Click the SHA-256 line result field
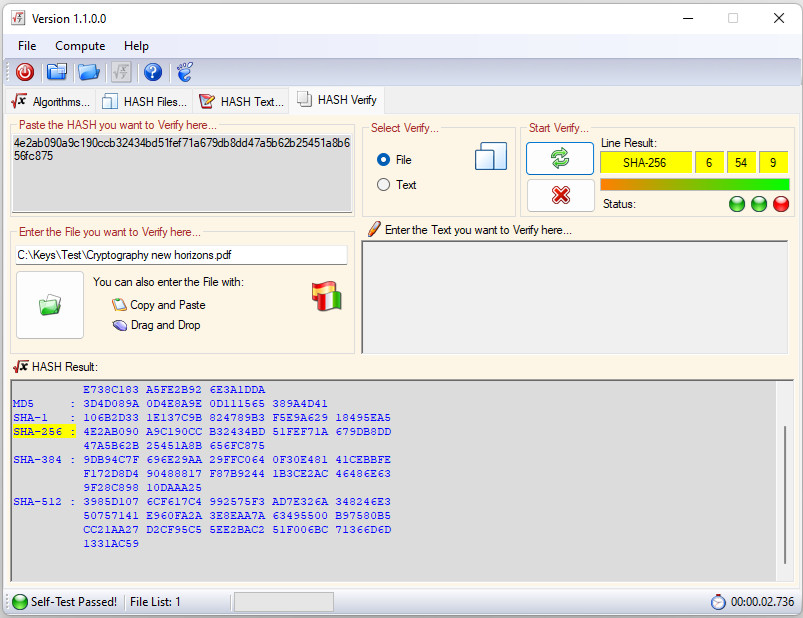This screenshot has height=618, width=803. click(x=646, y=163)
